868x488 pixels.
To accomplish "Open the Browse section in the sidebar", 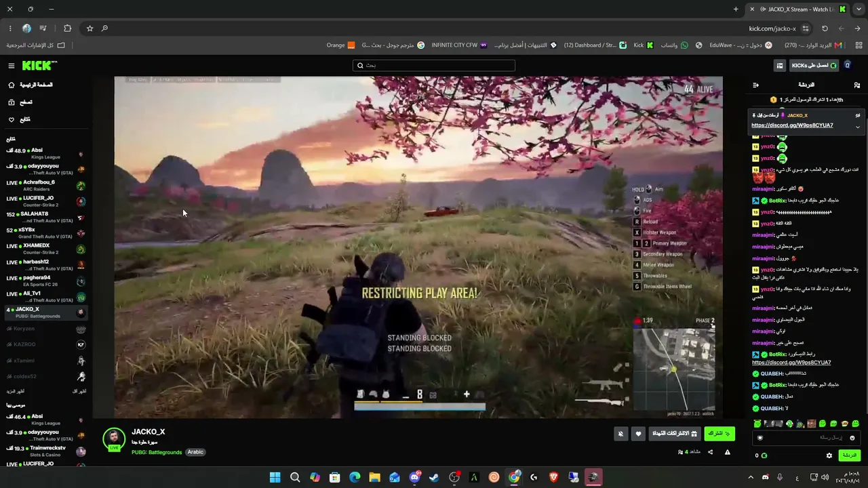I will click(x=20, y=102).
